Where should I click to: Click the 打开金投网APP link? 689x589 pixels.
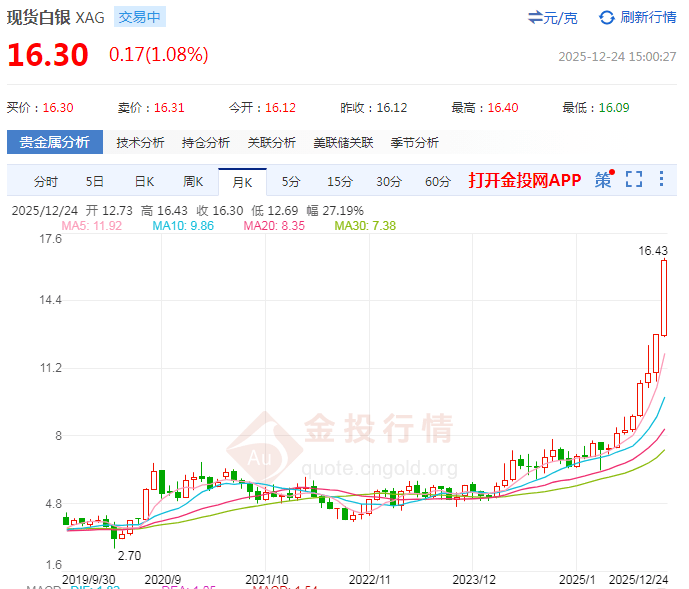click(525, 180)
